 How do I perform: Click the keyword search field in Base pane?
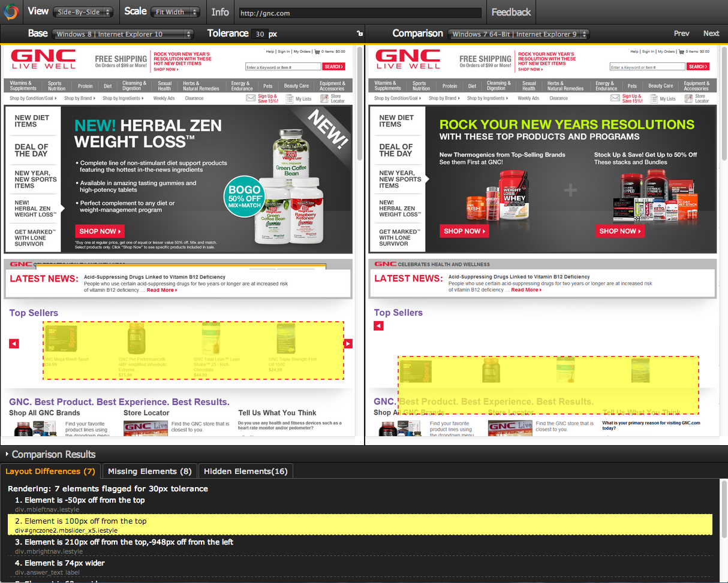pos(283,67)
